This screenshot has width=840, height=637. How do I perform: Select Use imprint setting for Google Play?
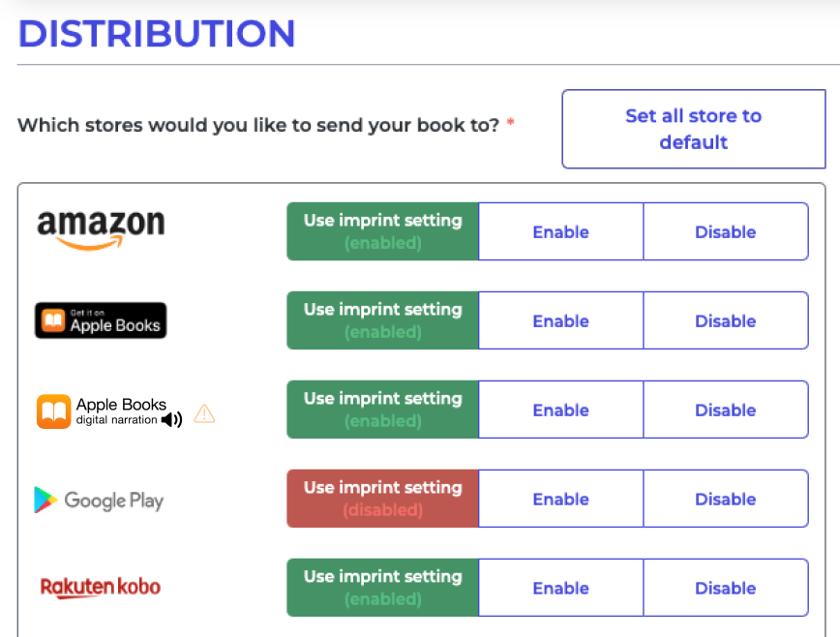tap(381, 499)
